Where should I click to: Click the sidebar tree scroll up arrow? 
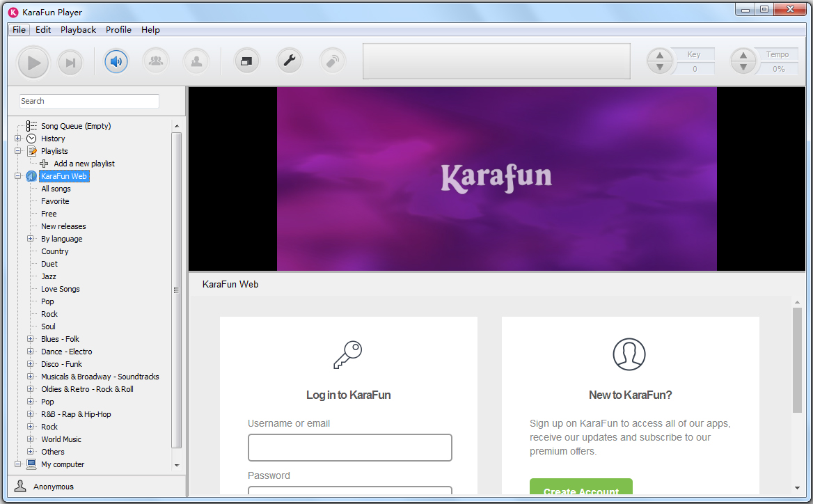(x=177, y=126)
